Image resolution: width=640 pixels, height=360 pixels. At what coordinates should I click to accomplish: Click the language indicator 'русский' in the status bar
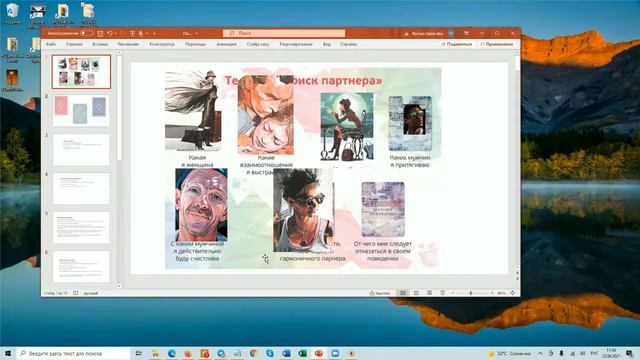91,293
